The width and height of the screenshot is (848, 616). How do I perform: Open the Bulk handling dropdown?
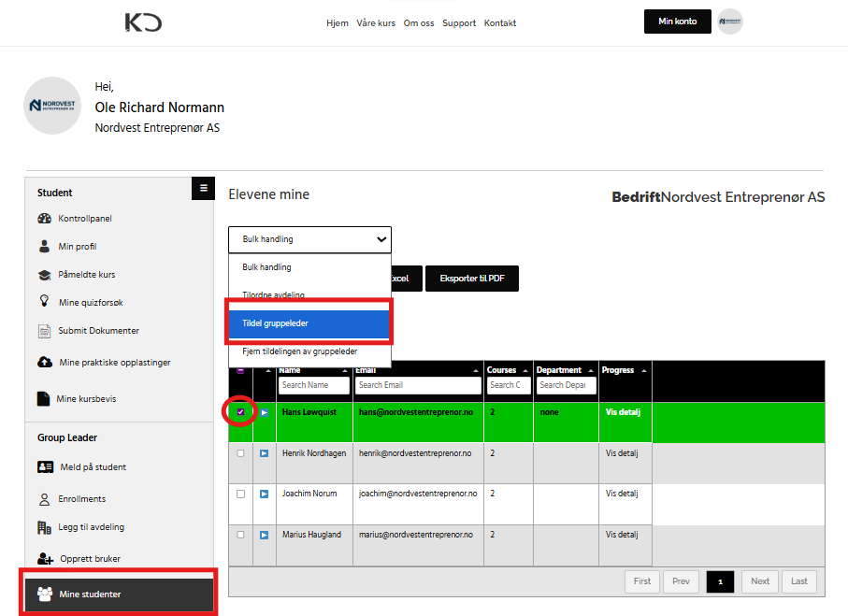pyautogui.click(x=309, y=239)
